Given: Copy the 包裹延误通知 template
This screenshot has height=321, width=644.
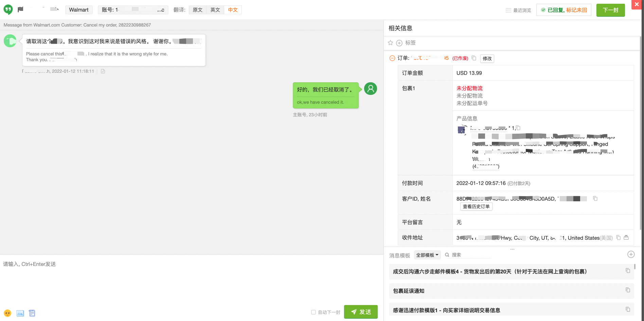Looking at the screenshot, I should point(628,290).
